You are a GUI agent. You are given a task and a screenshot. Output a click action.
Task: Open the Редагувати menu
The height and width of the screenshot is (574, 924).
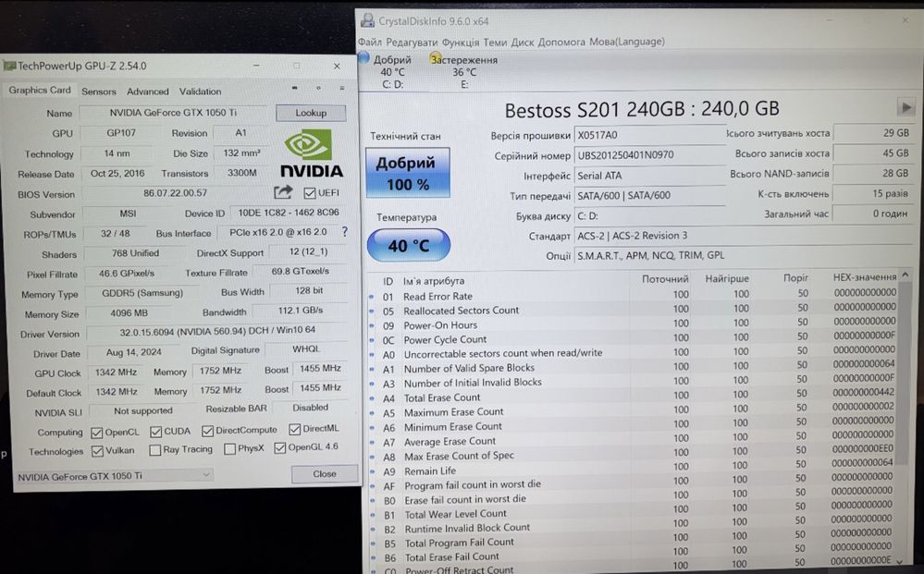[x=412, y=42]
